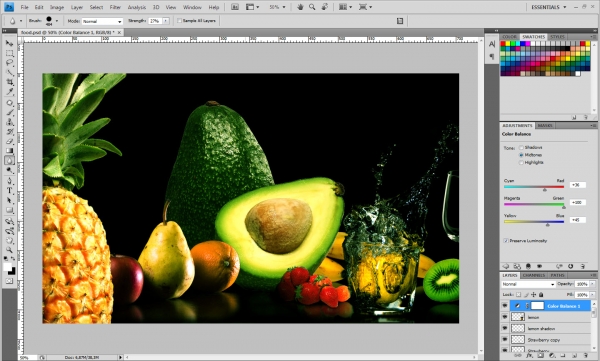Select the Eraser tool
600x361 pixels.
point(9,141)
